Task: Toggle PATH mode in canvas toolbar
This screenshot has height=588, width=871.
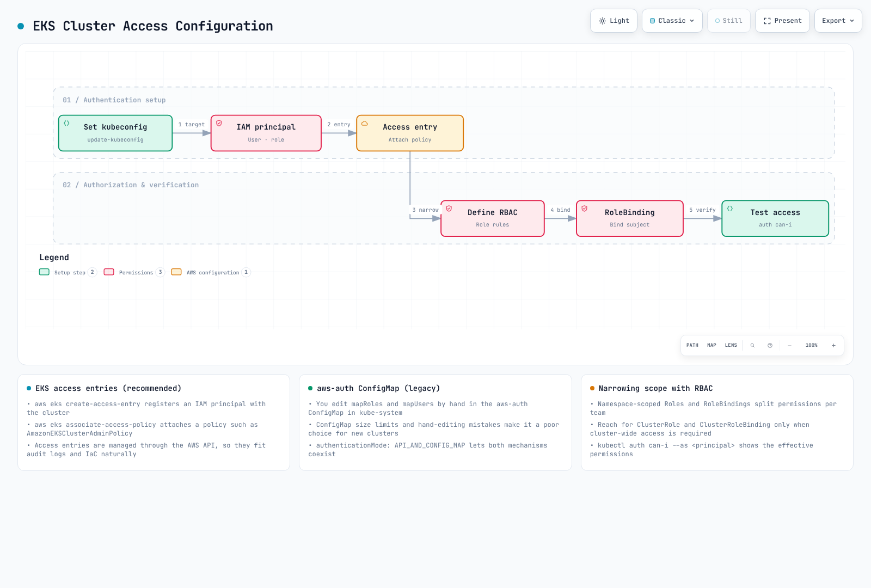Action: point(692,345)
